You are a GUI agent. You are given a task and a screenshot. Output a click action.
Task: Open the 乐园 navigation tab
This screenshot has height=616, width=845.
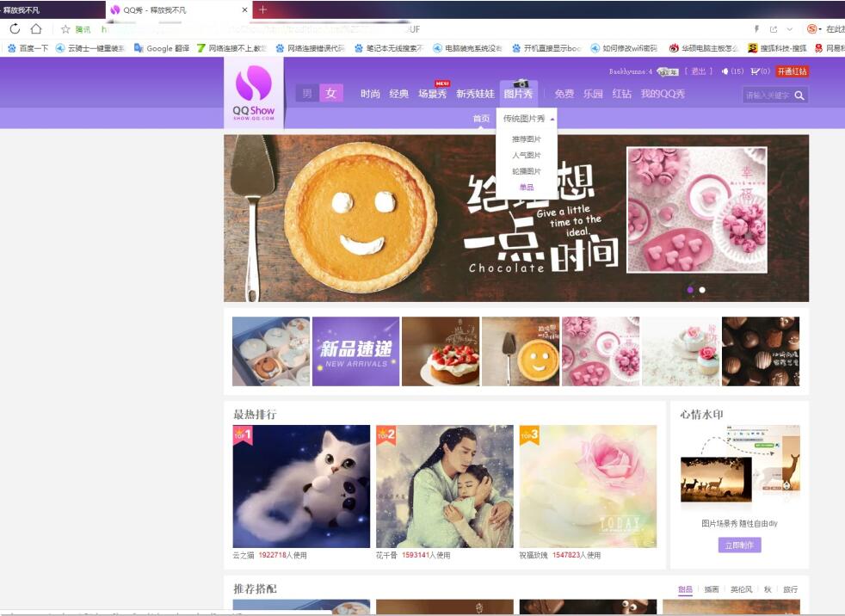[593, 94]
